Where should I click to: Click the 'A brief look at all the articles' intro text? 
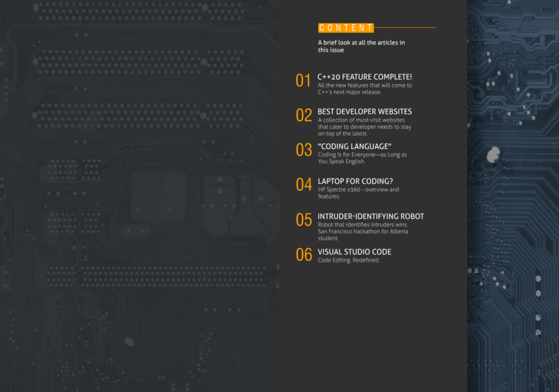point(361,46)
